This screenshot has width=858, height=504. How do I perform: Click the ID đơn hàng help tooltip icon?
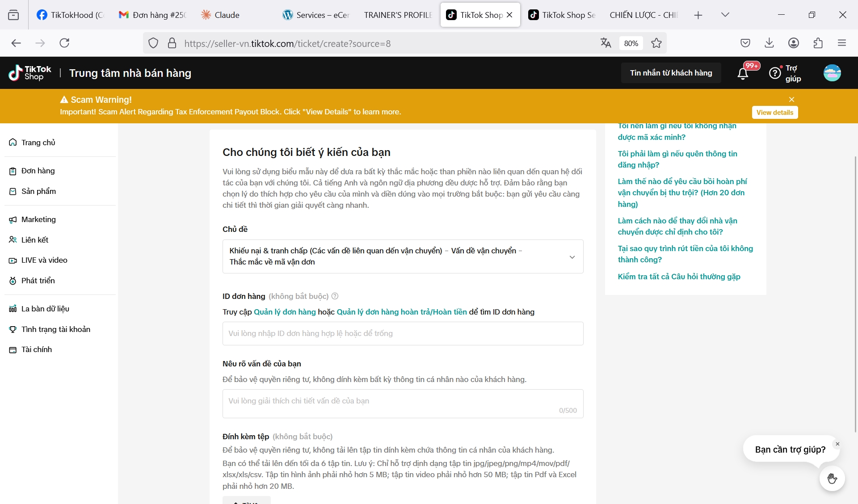(x=335, y=296)
